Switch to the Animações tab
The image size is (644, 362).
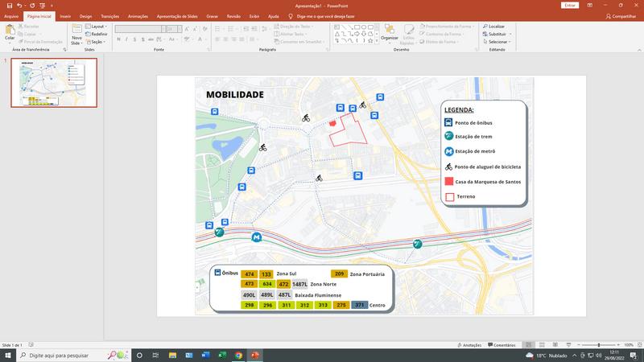point(138,16)
